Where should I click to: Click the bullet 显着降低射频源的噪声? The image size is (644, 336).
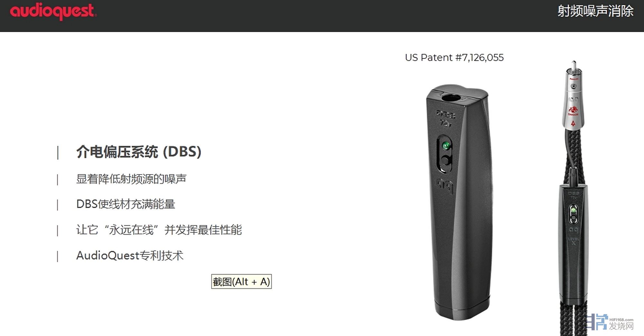[131, 179]
